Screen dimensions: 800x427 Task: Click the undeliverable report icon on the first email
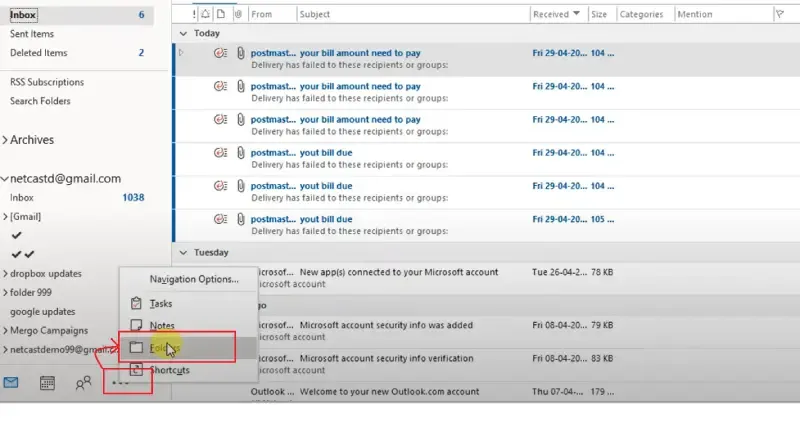coord(220,53)
